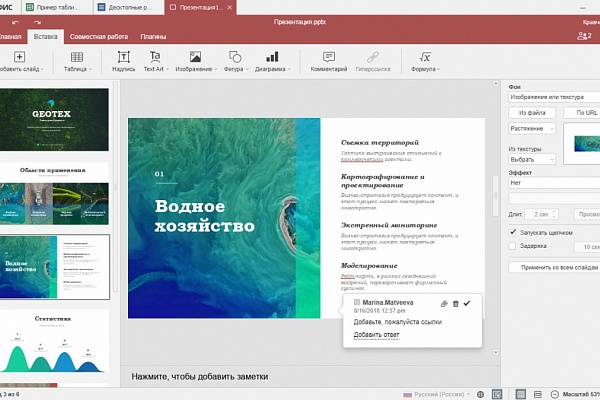Select the GEOTEX slide thumbnail
Viewport: 600px width, 400px height.
click(x=54, y=119)
